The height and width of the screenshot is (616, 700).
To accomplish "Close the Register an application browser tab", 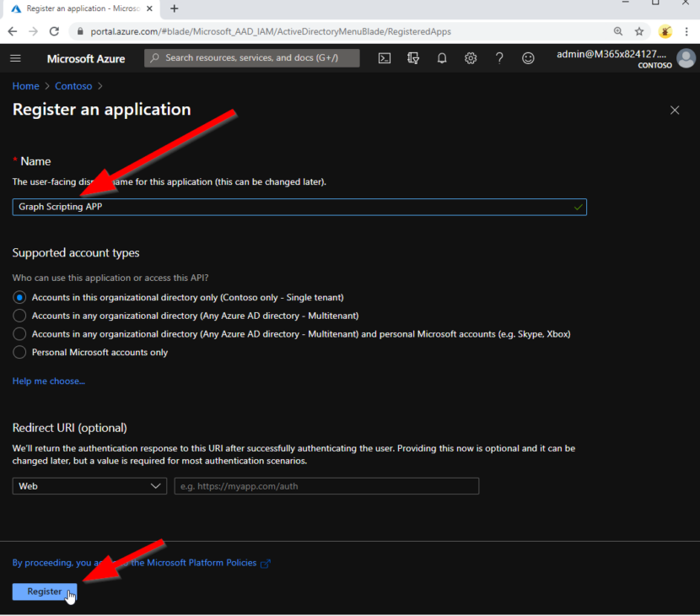I will point(149,8).
